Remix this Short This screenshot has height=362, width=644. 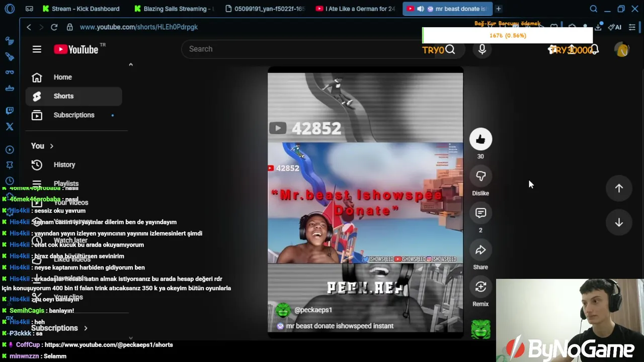(480, 287)
